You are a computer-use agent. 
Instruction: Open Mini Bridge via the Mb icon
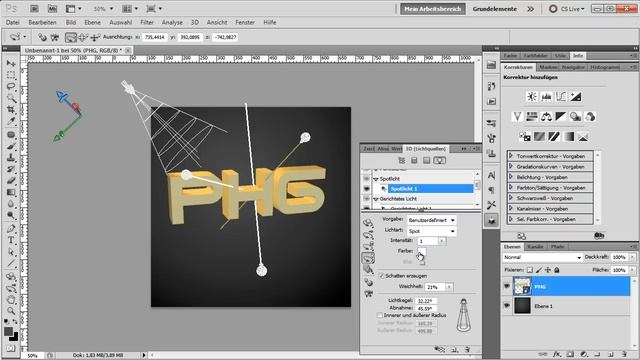(x=53, y=9)
